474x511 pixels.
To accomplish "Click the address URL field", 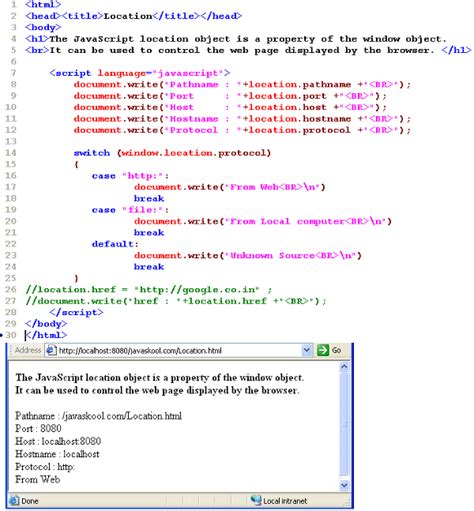I will (x=178, y=351).
